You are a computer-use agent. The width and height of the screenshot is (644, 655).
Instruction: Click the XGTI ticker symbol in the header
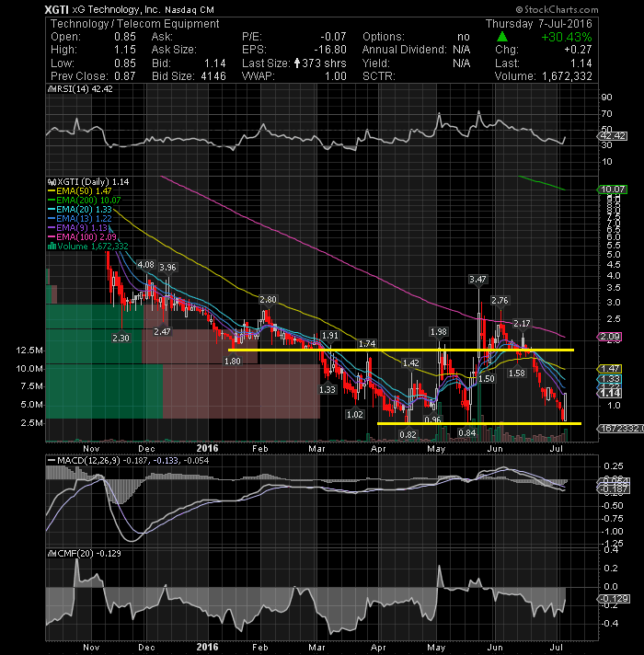[x=57, y=9]
